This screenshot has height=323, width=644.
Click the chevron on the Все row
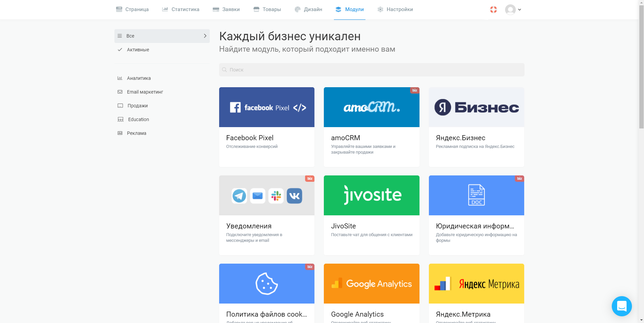coord(205,36)
